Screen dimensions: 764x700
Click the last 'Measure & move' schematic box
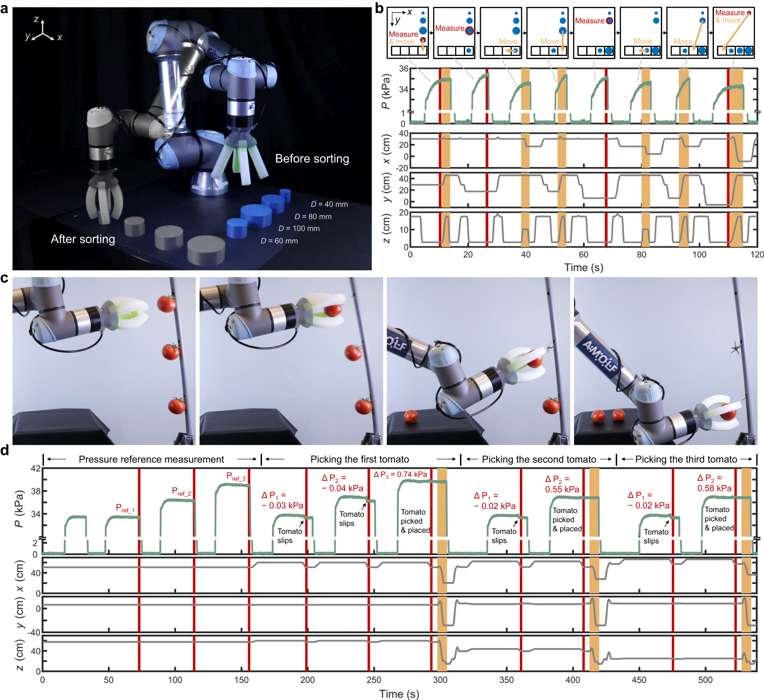[733, 33]
